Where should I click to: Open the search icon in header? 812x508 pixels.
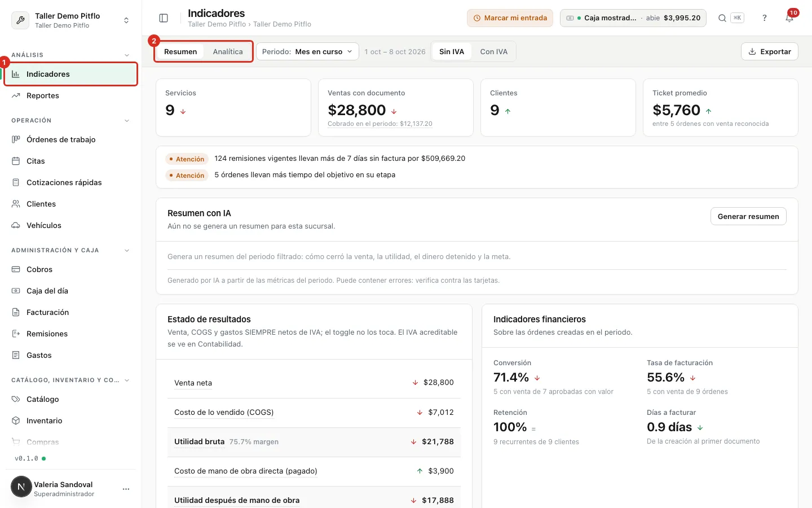pyautogui.click(x=722, y=18)
